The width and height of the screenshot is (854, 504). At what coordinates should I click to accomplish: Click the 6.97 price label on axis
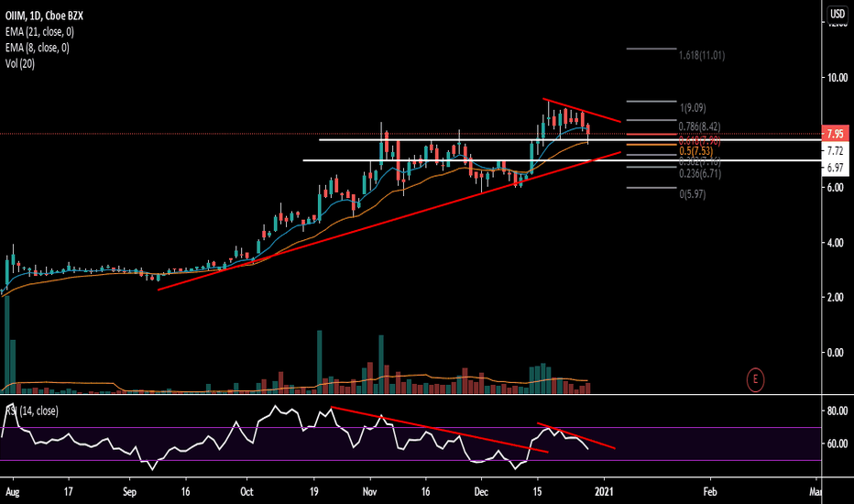835,168
